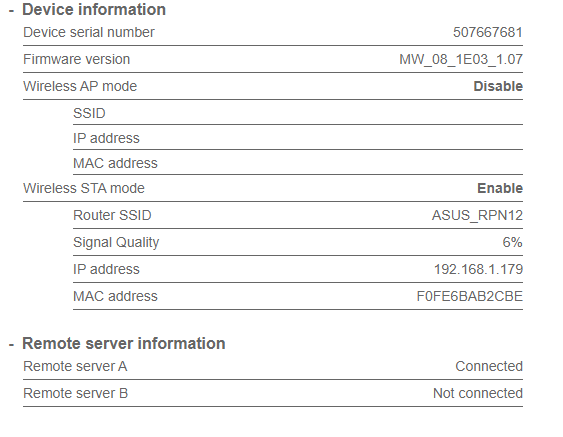Click the Firmware version label
The width and height of the screenshot is (563, 437).
[76, 59]
